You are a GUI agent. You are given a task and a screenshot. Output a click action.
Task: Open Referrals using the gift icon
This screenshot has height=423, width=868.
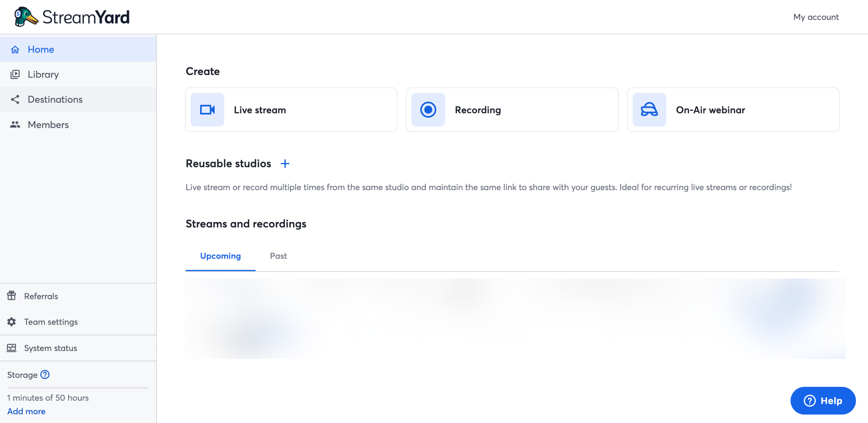pos(11,296)
